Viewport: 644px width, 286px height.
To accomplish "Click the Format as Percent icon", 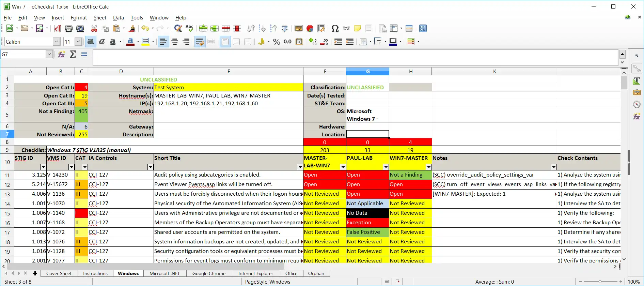I will (277, 42).
